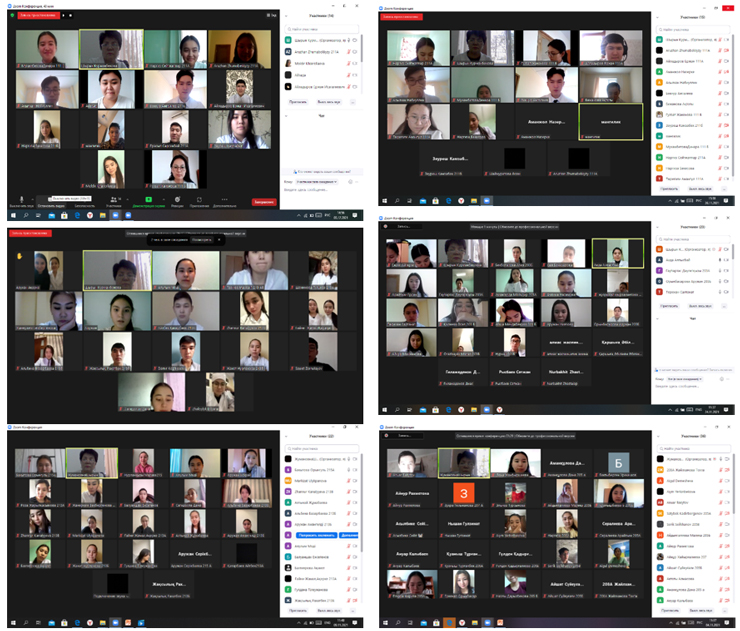The image size is (740, 631).
Task: Click Пригласить in top-right Zoom participants panel
Action: click(669, 189)
